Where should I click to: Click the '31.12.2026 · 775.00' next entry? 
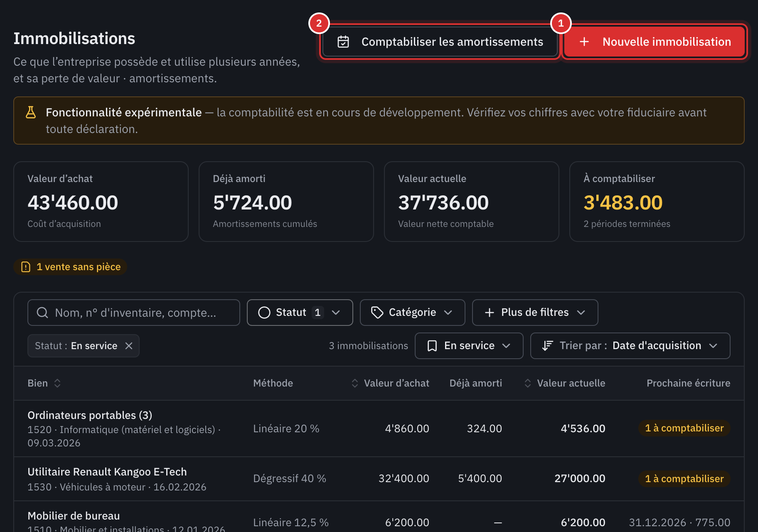coord(679,522)
